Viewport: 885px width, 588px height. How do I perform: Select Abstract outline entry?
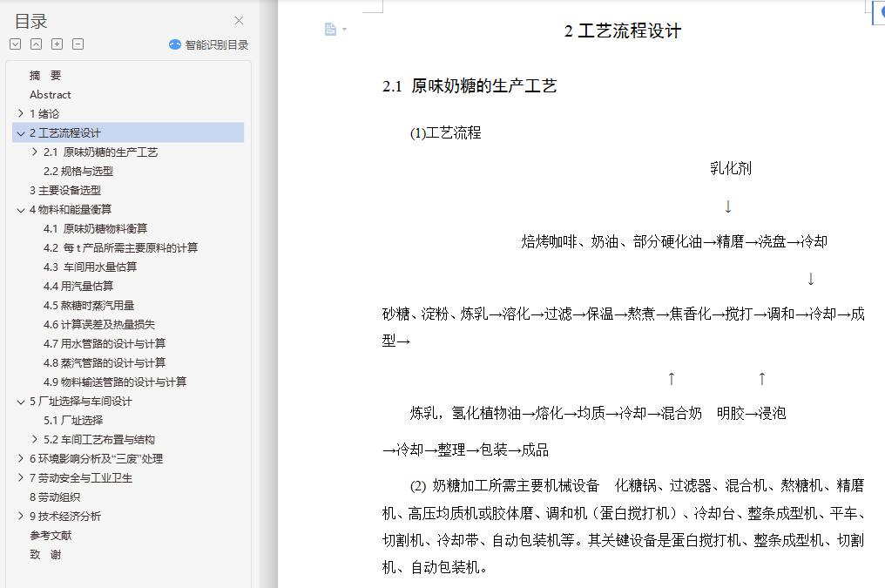pyautogui.click(x=51, y=95)
